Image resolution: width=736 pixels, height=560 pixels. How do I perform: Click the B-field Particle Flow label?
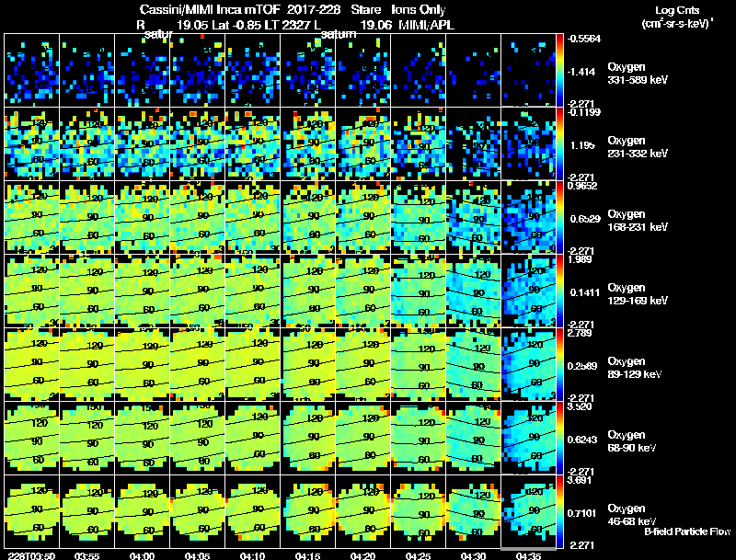[687, 531]
